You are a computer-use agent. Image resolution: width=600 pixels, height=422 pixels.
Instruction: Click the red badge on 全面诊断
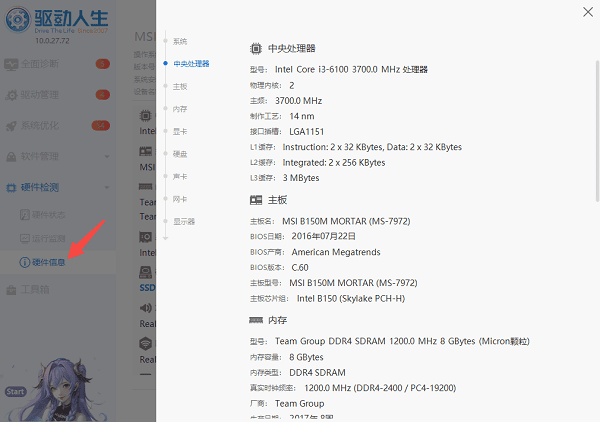point(103,64)
